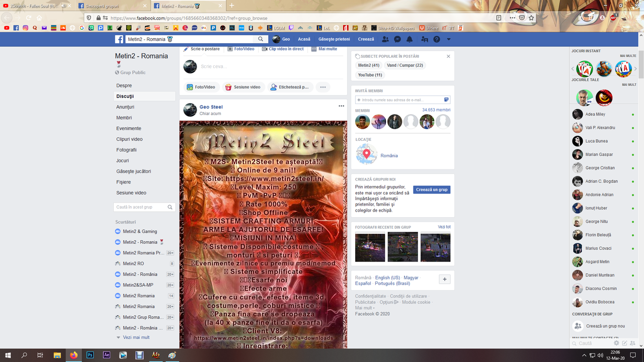Open the taskbar volume icon
Screen dimensions: 644x362
[x=600, y=355]
